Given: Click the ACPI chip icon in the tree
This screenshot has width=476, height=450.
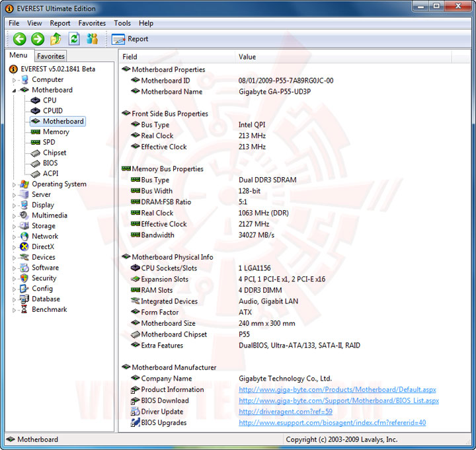Looking at the screenshot, I should 36,174.
